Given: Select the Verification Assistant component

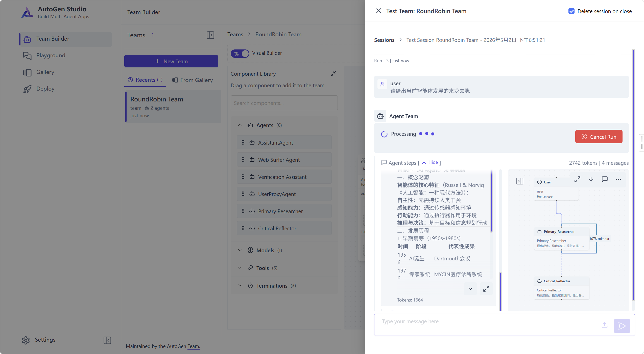Looking at the screenshot, I should (284, 177).
